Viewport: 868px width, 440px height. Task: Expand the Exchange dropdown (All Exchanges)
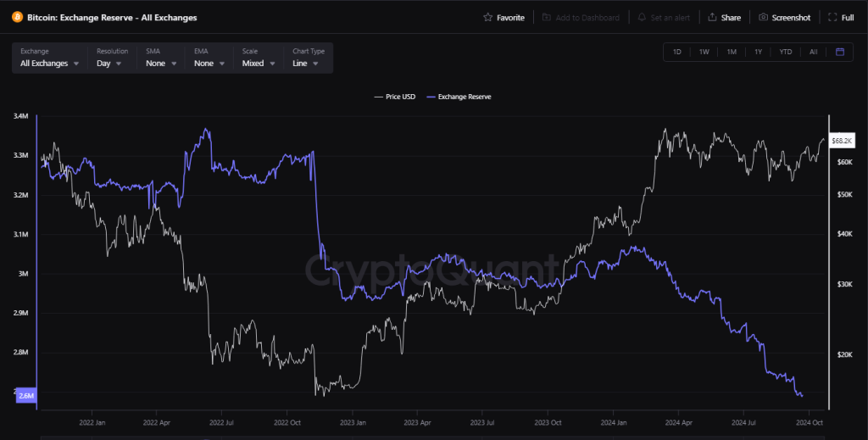(51, 64)
